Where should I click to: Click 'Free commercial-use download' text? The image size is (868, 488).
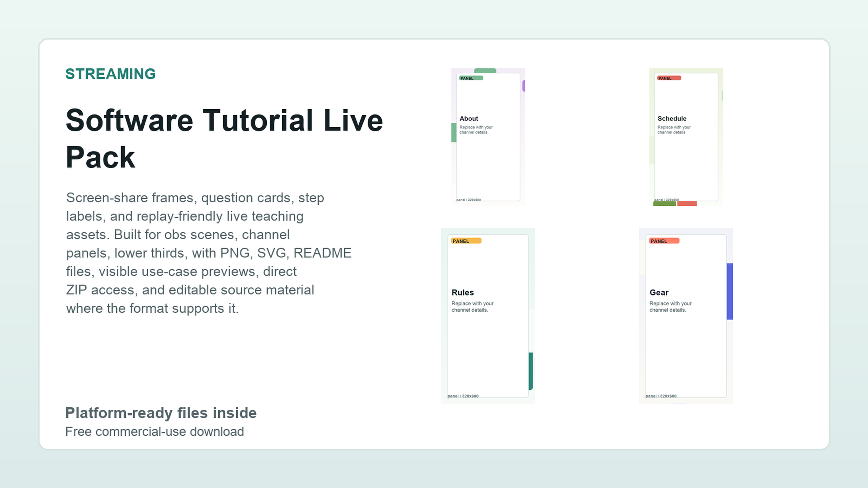click(x=154, y=431)
